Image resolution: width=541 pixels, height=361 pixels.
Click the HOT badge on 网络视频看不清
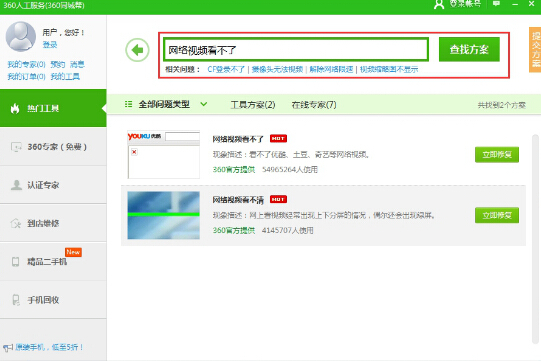pyautogui.click(x=278, y=199)
